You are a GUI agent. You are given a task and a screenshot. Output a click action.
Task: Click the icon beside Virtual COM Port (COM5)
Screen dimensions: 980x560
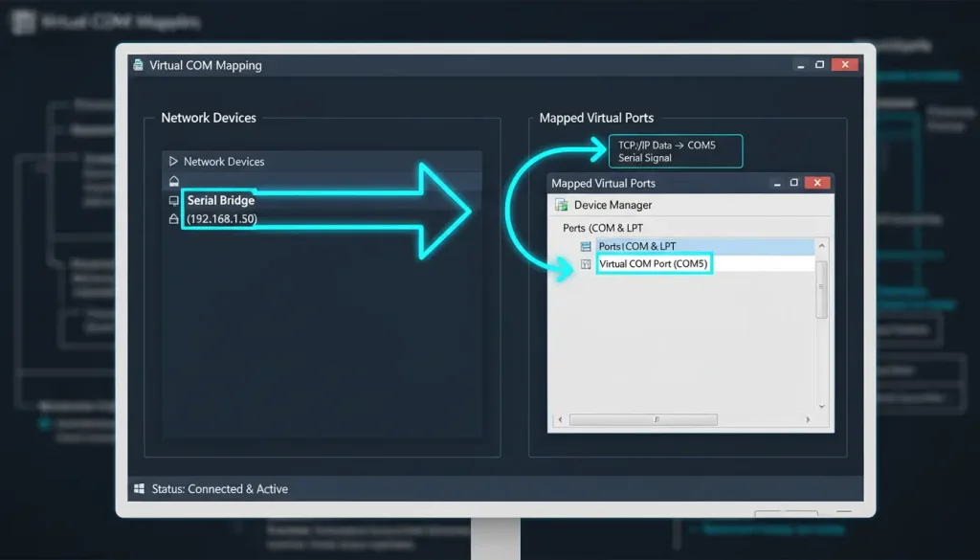[x=586, y=264]
